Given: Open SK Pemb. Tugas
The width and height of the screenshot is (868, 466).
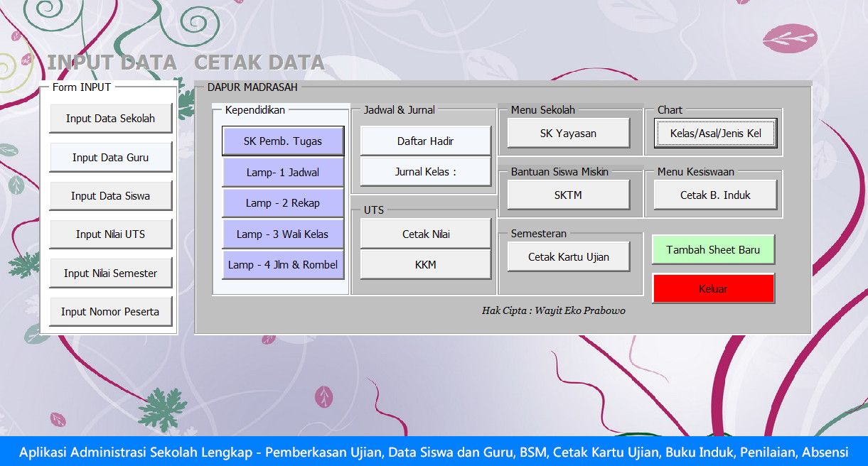Looking at the screenshot, I should (283, 141).
